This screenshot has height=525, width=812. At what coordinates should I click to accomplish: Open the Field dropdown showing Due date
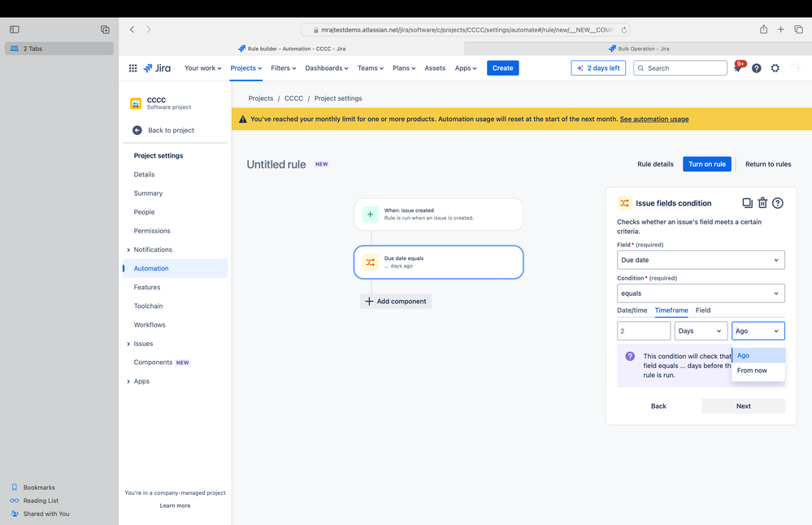click(x=701, y=260)
